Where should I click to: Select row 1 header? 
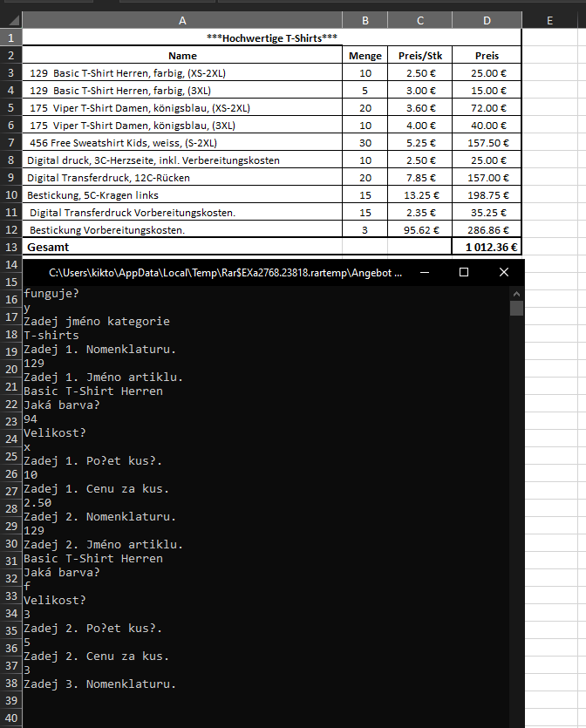pos(11,37)
